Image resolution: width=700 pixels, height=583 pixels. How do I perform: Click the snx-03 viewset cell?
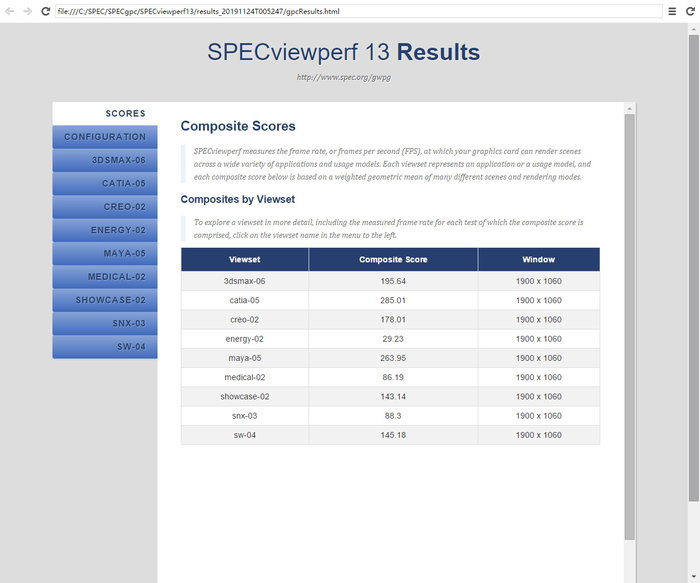point(245,416)
